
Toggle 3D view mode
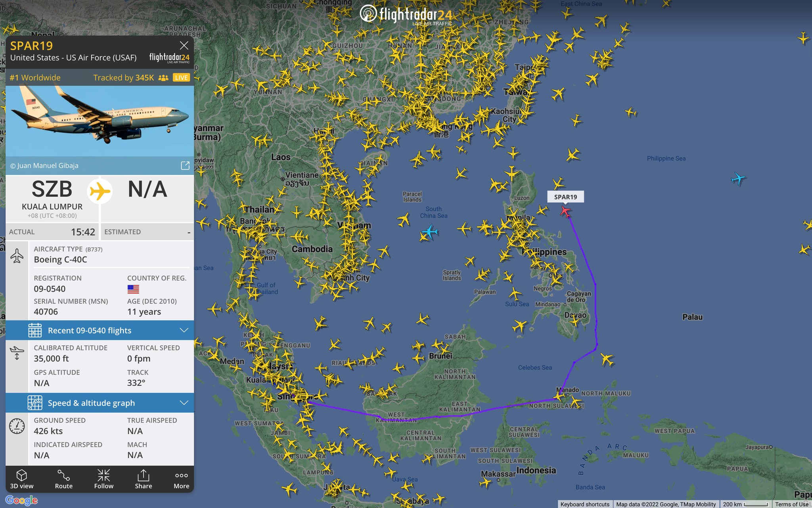click(23, 479)
